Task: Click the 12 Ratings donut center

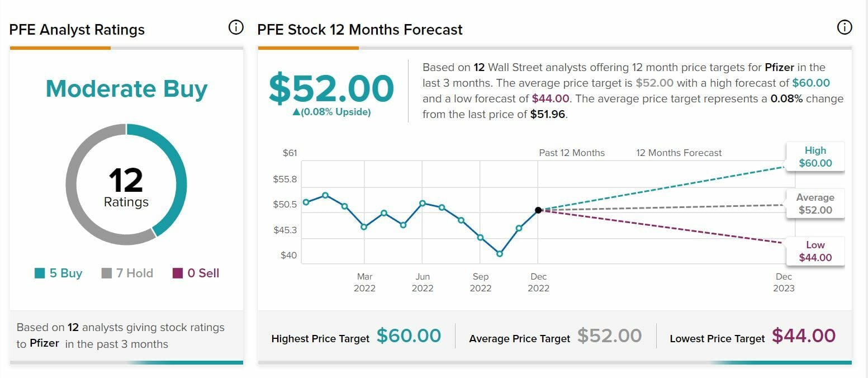Action: point(126,186)
